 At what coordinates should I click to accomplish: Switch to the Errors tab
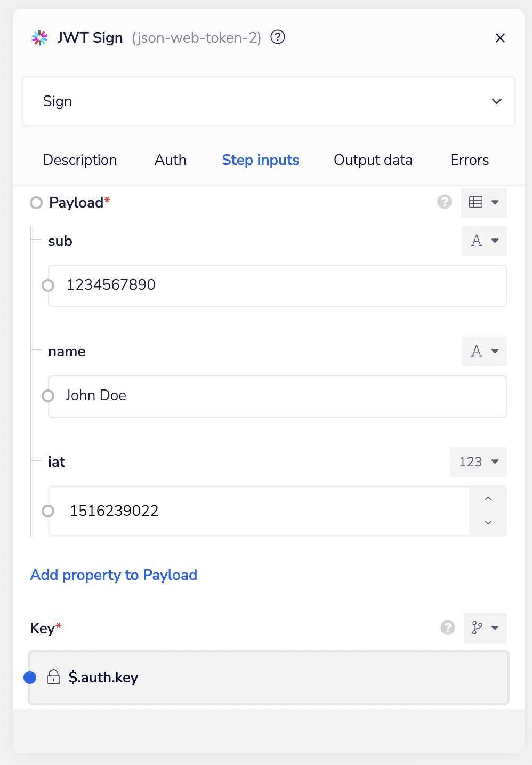pyautogui.click(x=469, y=160)
